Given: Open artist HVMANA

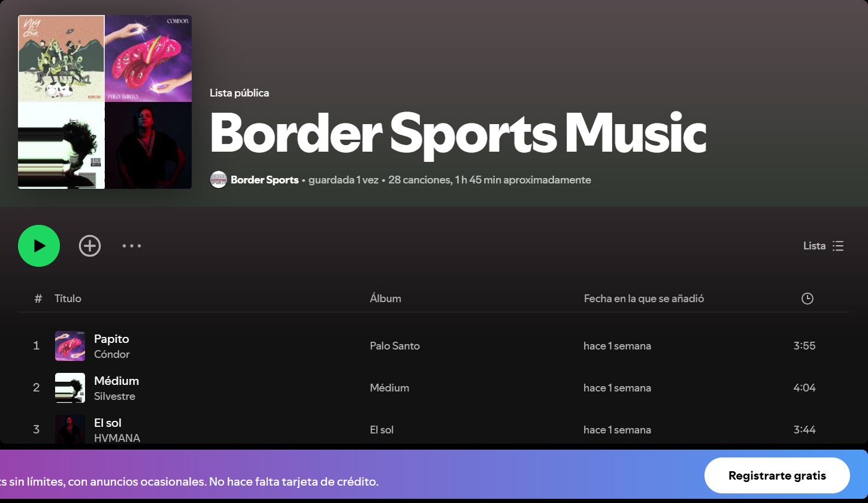Looking at the screenshot, I should pyautogui.click(x=117, y=438).
